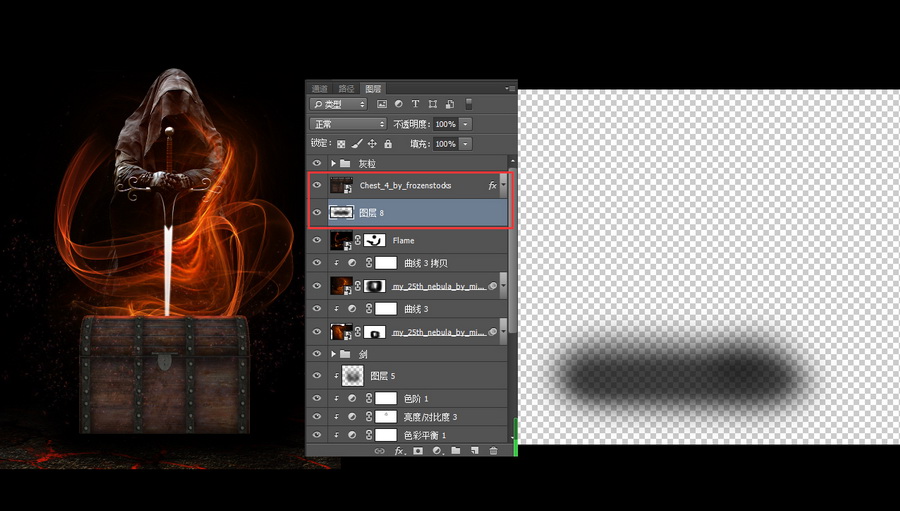Hide 图层 5 layer
900x511 pixels.
317,375
